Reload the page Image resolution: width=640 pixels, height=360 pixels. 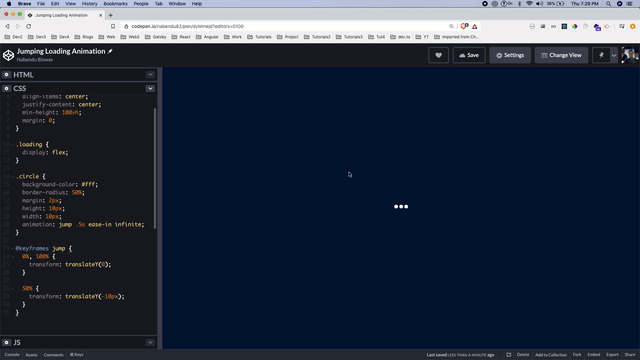(29, 26)
